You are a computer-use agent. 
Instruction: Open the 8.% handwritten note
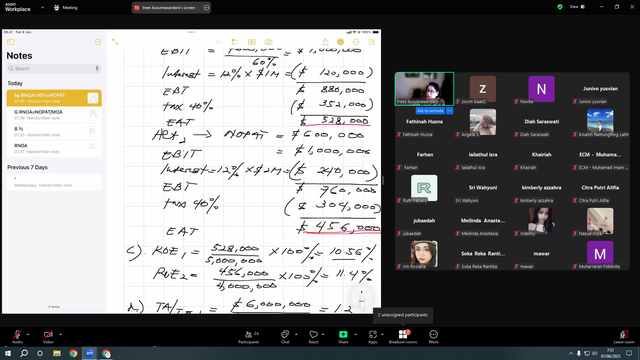(54, 131)
